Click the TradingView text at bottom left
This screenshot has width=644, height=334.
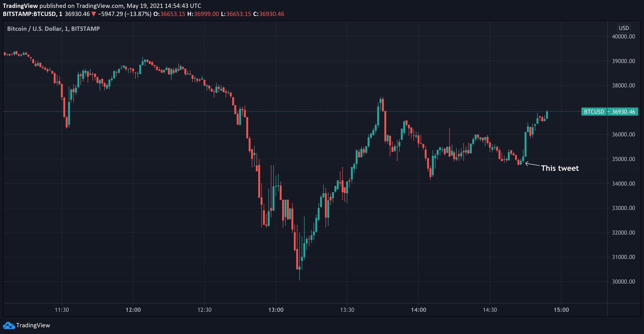[33, 325]
